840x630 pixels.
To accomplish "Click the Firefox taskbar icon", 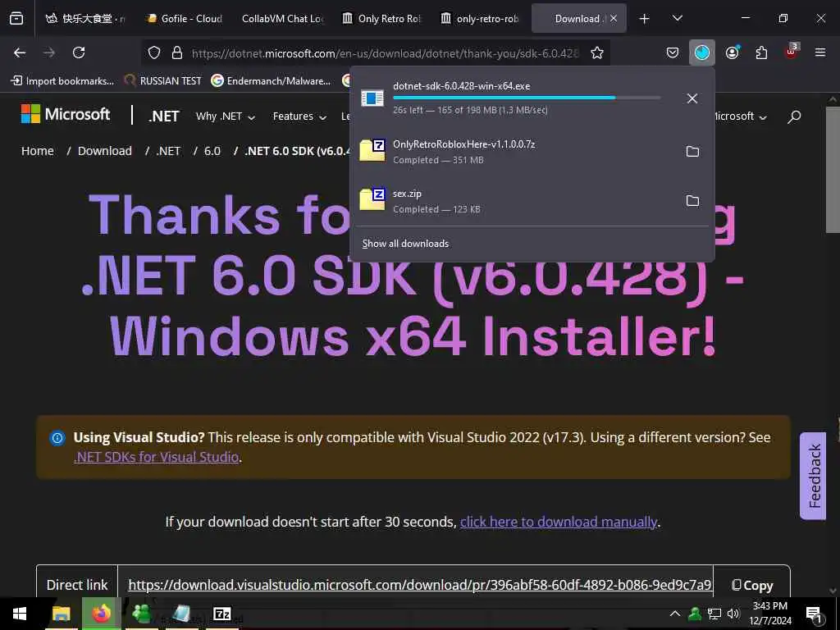I will point(101,614).
